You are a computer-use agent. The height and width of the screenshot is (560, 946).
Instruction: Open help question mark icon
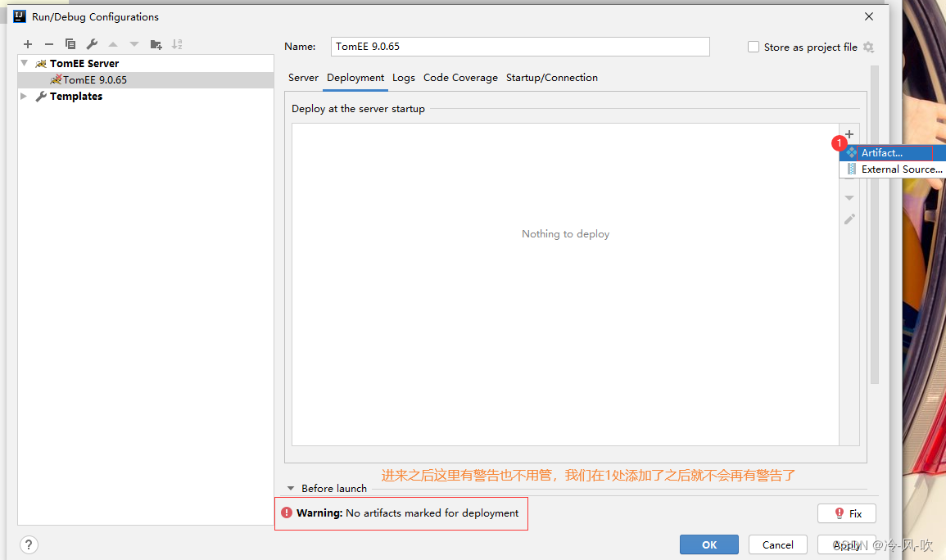(29, 545)
